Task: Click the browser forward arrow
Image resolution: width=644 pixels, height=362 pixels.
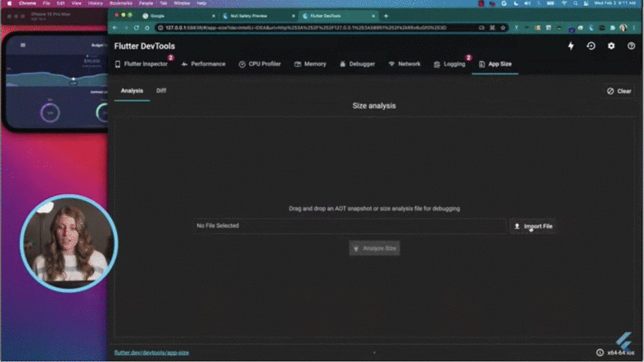Action: [126, 28]
